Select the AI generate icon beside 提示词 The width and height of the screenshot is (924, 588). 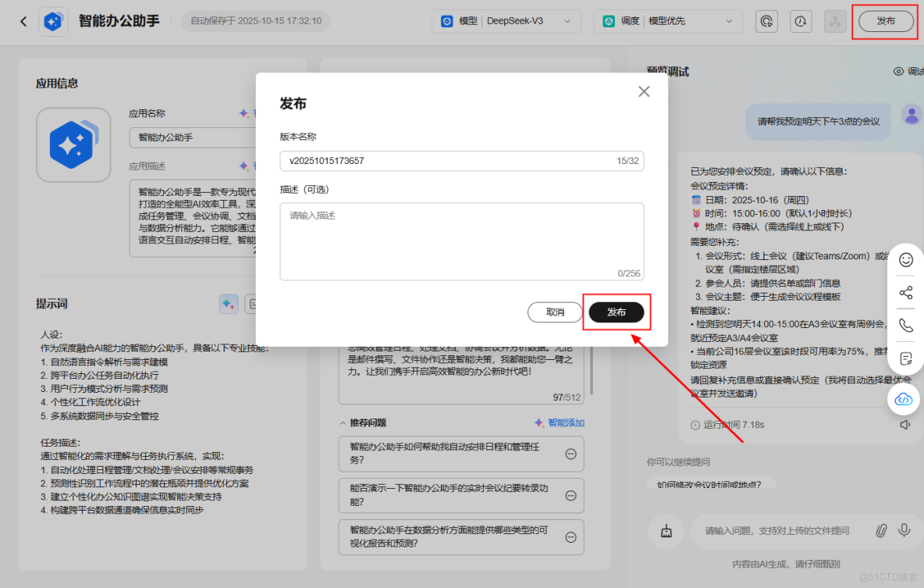[x=229, y=304]
